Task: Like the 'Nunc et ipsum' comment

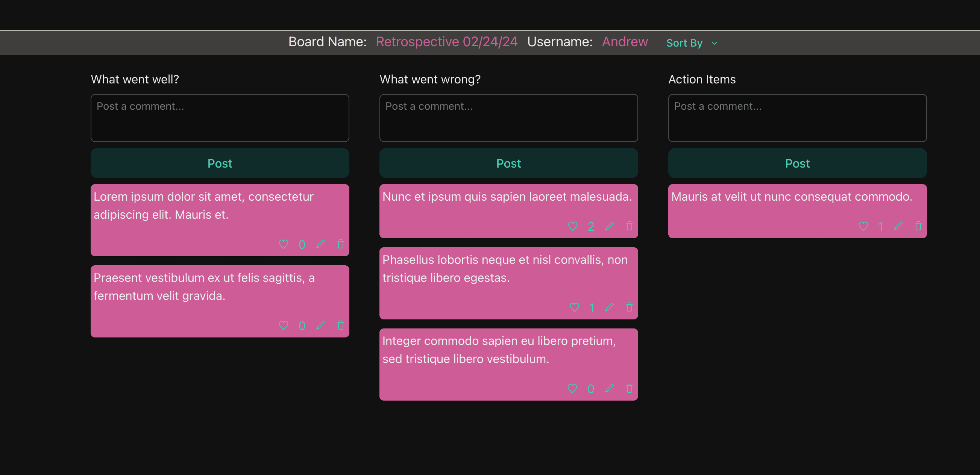Action: (573, 226)
